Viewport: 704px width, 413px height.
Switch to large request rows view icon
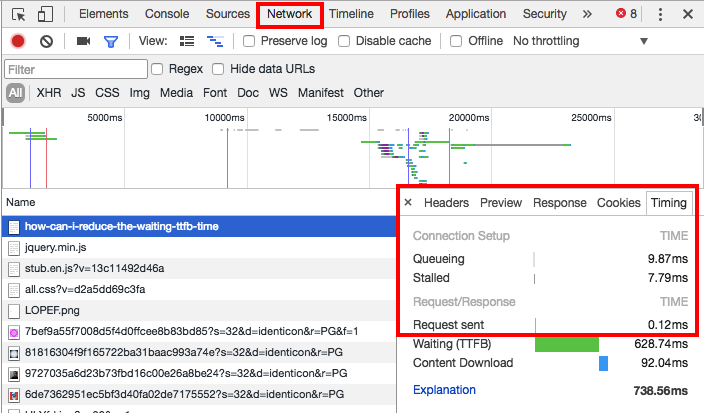tap(187, 41)
